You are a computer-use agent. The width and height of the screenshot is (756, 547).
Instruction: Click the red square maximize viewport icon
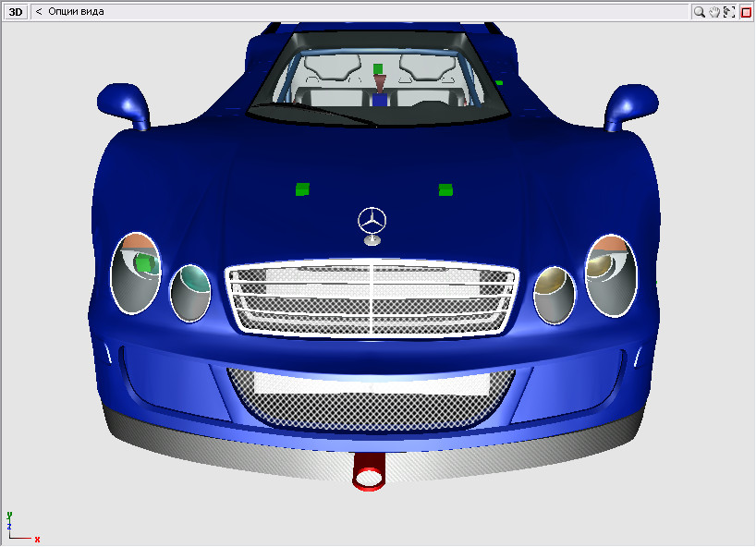pyautogui.click(x=746, y=12)
